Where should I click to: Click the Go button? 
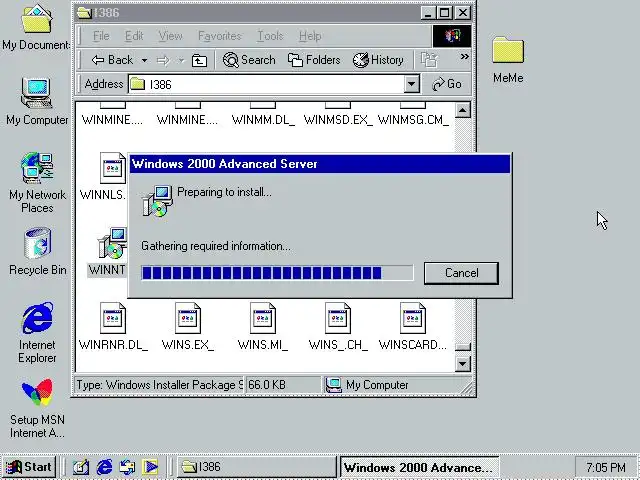tap(447, 84)
